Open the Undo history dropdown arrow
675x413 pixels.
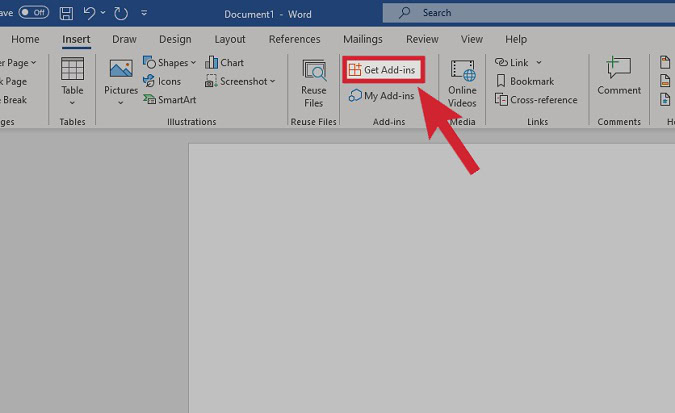point(103,13)
